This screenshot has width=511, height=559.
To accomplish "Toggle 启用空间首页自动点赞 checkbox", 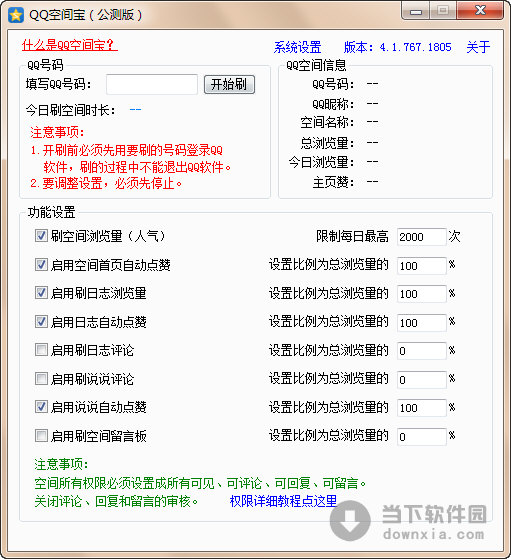I will coord(41,265).
